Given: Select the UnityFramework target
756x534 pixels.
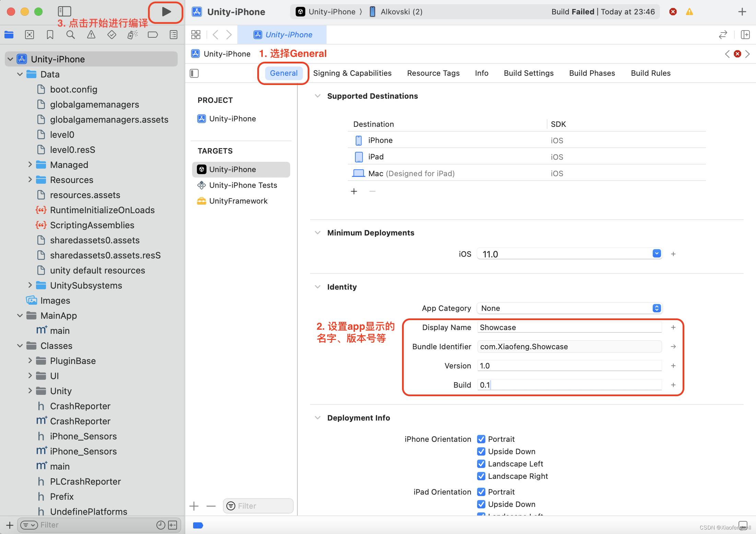Looking at the screenshot, I should (238, 201).
